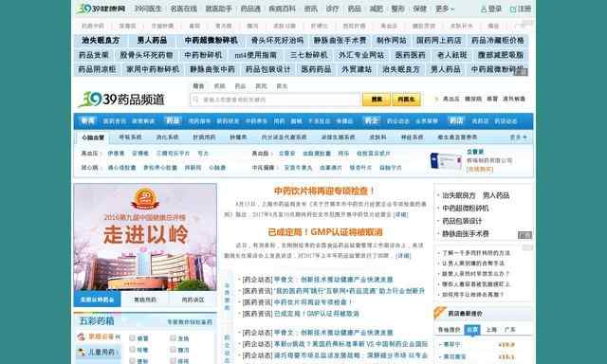Open 39问医生 in top navigation

(148, 9)
